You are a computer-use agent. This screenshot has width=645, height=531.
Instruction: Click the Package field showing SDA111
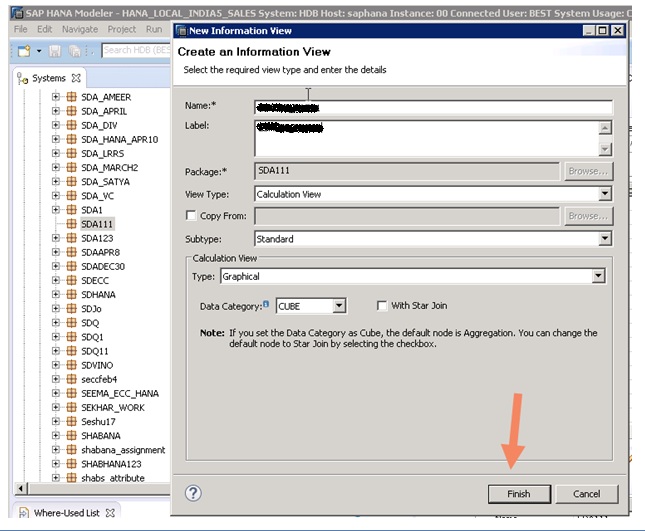[x=407, y=171]
